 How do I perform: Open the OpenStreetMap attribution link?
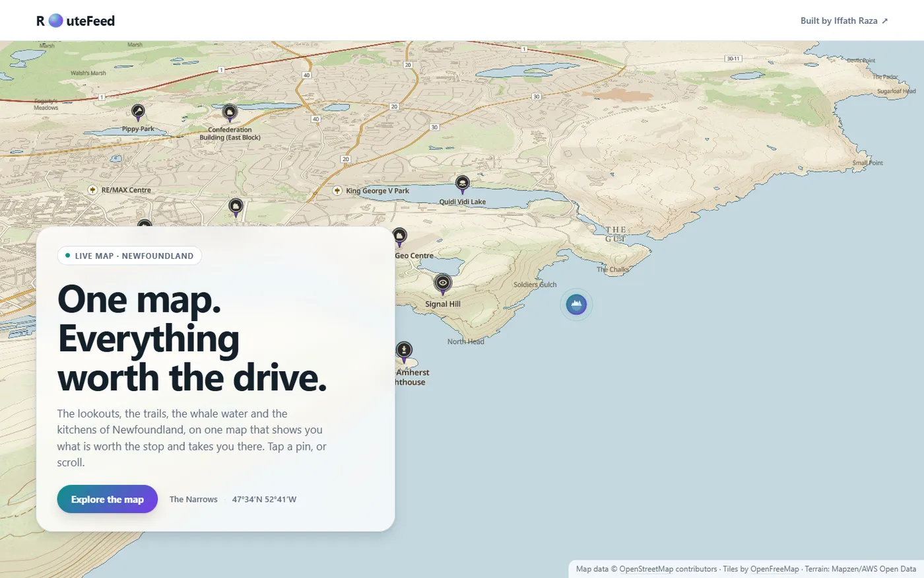tap(646, 569)
